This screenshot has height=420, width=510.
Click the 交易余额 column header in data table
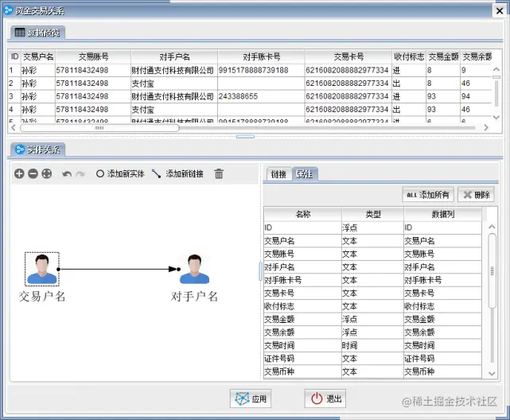[x=477, y=57]
